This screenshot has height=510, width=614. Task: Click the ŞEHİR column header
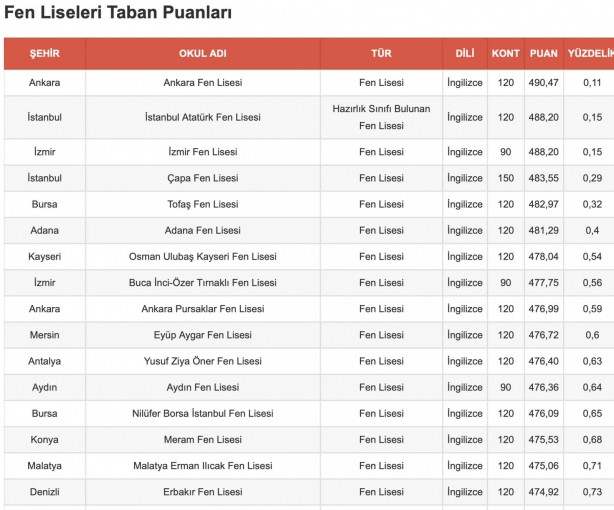[x=45, y=53]
